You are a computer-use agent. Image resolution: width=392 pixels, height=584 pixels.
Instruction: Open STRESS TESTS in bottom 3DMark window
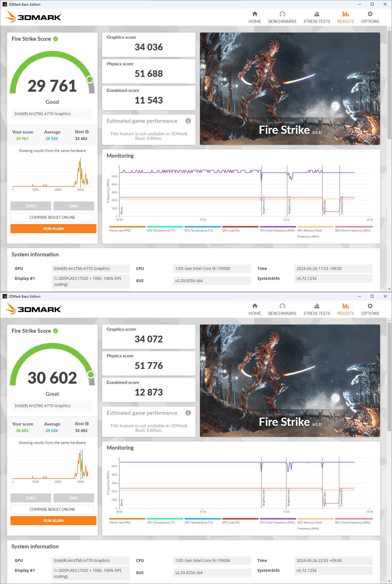(317, 309)
